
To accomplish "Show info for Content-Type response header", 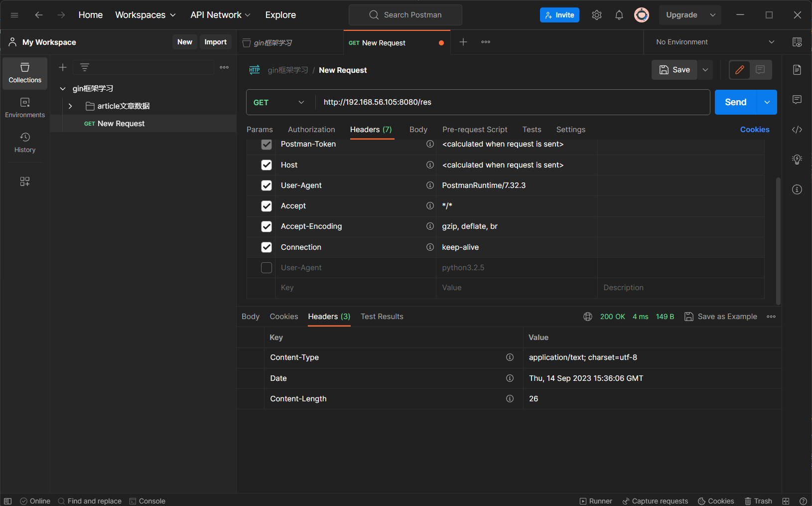I will [x=510, y=357].
